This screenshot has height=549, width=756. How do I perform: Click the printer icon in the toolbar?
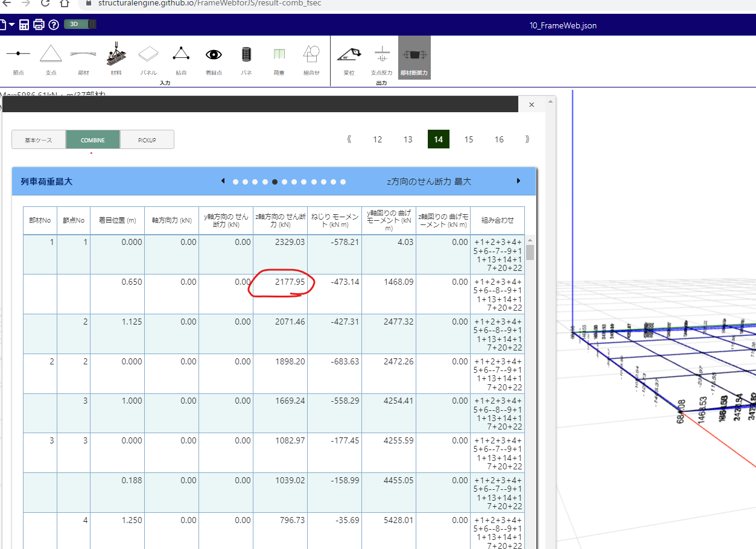39,24
